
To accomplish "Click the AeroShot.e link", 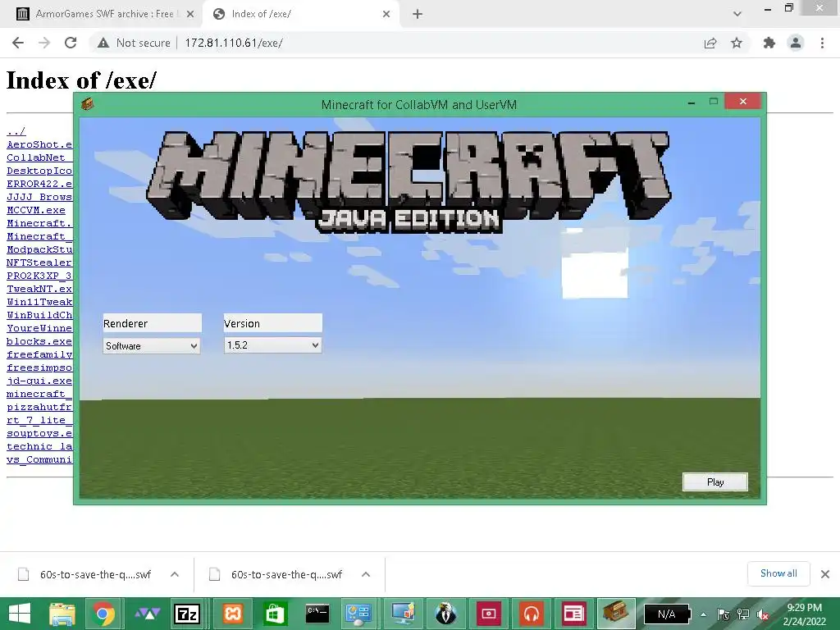I will (39, 144).
